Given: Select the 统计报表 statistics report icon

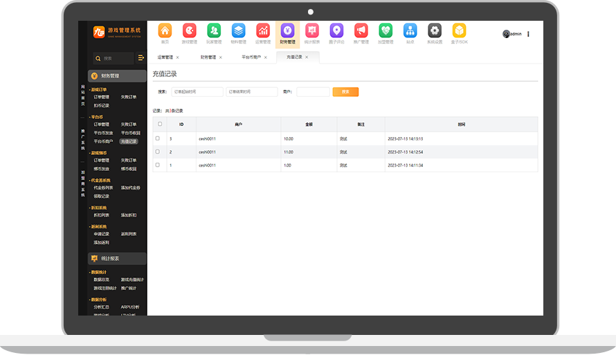Looking at the screenshot, I should click(311, 31).
